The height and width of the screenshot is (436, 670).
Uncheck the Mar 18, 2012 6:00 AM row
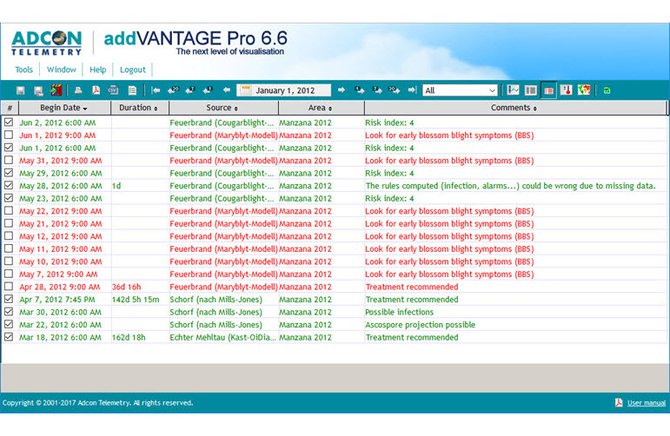pos(9,337)
